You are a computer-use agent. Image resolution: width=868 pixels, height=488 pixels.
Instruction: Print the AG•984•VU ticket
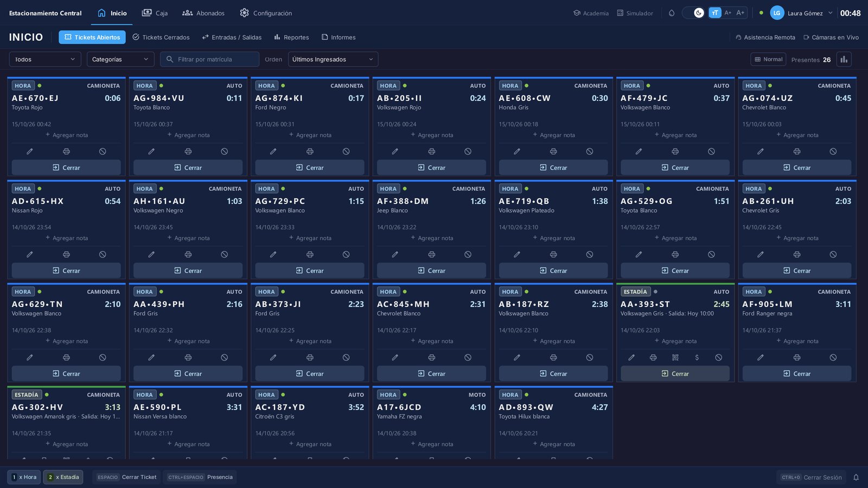(188, 151)
